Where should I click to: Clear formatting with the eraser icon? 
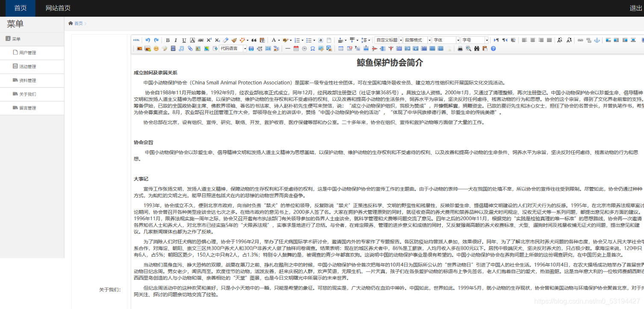(x=226, y=40)
